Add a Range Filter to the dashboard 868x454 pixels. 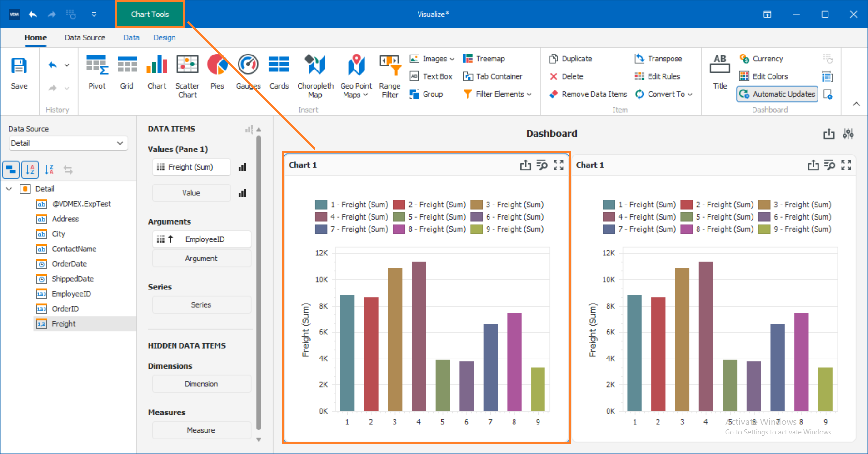pos(389,75)
